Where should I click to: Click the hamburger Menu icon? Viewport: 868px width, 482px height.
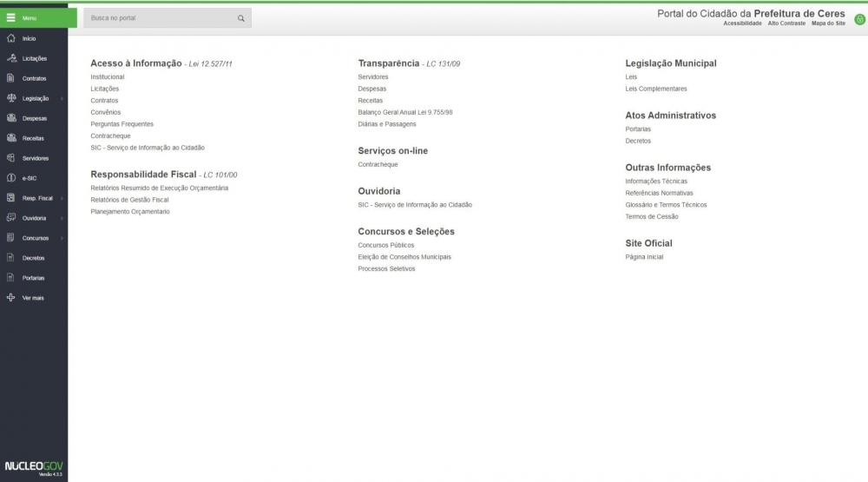[11, 17]
